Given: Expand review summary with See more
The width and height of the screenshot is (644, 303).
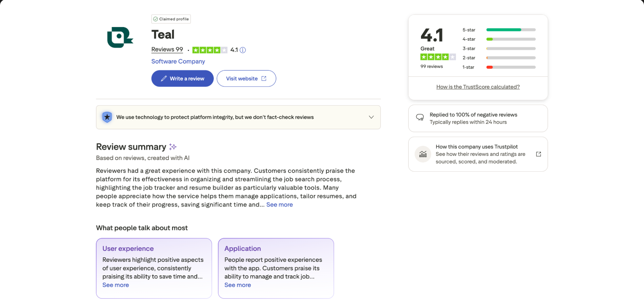Looking at the screenshot, I should point(279,205).
